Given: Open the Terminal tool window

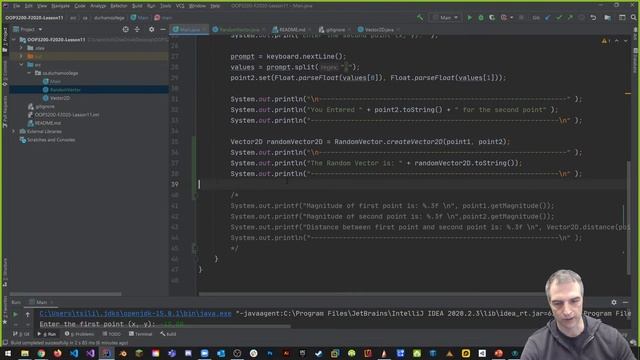Looking at the screenshot, I should click(141, 334).
